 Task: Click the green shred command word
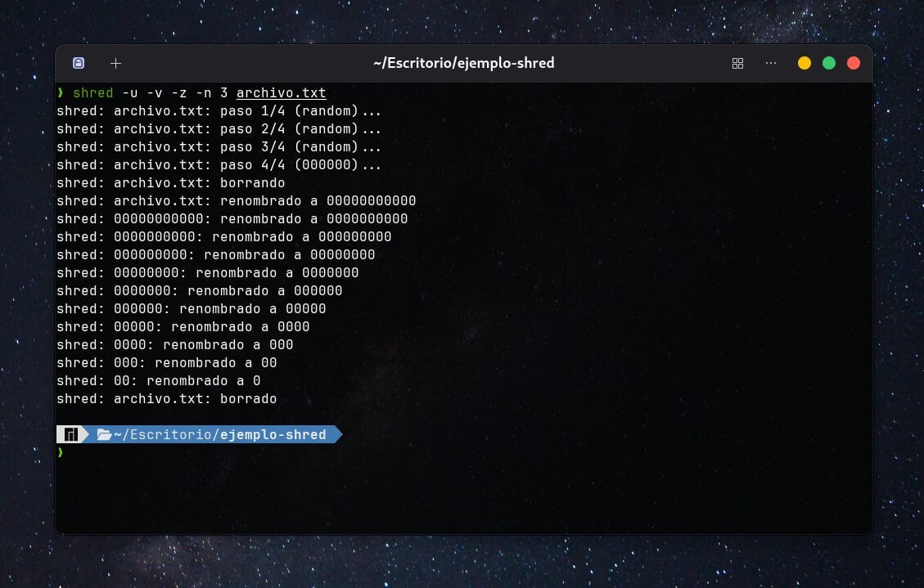click(93, 93)
